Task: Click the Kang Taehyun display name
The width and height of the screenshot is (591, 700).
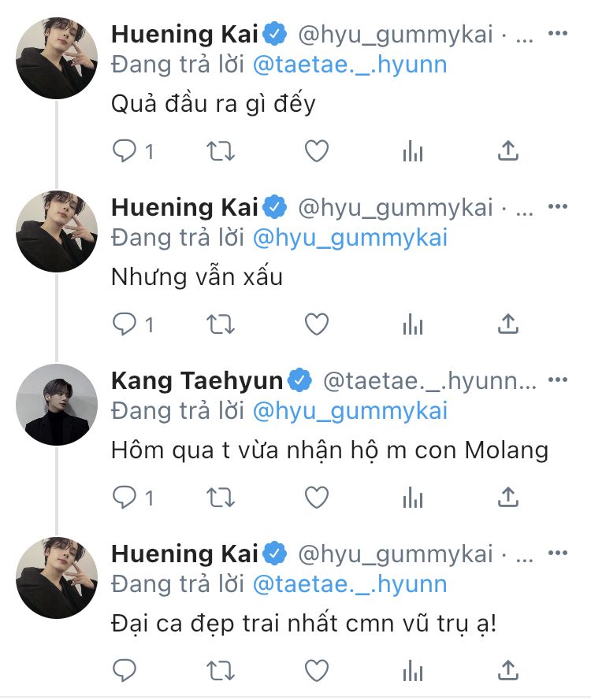Action: click(x=197, y=381)
